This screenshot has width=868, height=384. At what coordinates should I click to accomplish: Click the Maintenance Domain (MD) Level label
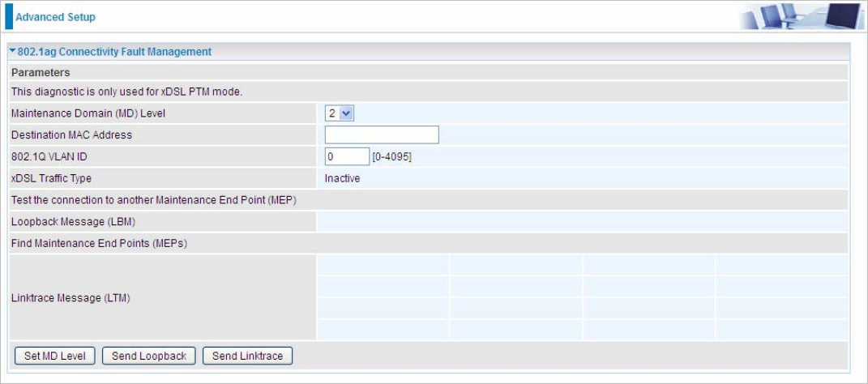[88, 114]
